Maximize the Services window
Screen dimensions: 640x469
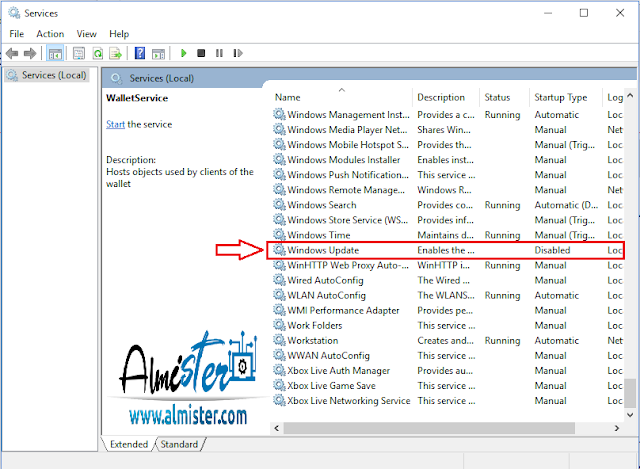pyautogui.click(x=584, y=13)
